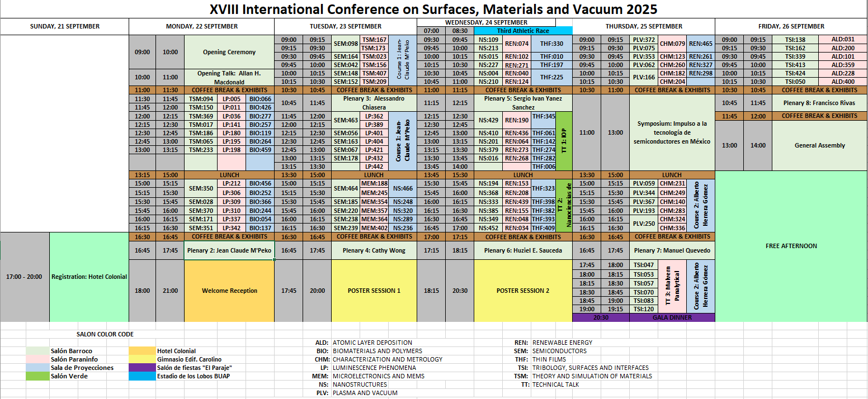Click session cell "SEM:098"
This screenshot has height=399, width=868.
pyautogui.click(x=346, y=44)
